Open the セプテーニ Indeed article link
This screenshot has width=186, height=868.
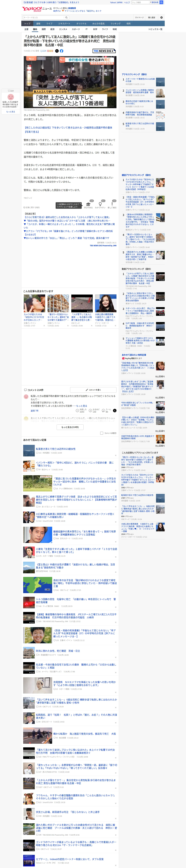coord(70,859)
